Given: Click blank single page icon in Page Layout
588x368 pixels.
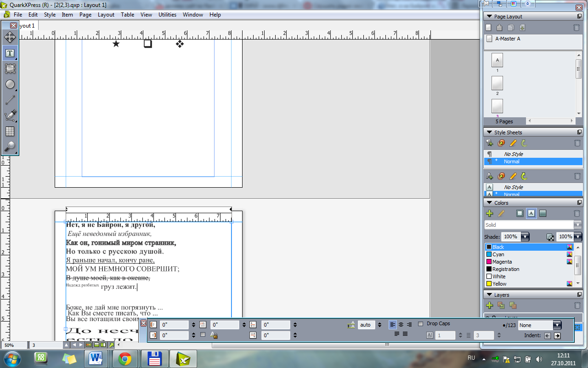Looking at the screenshot, I should tap(489, 28).
